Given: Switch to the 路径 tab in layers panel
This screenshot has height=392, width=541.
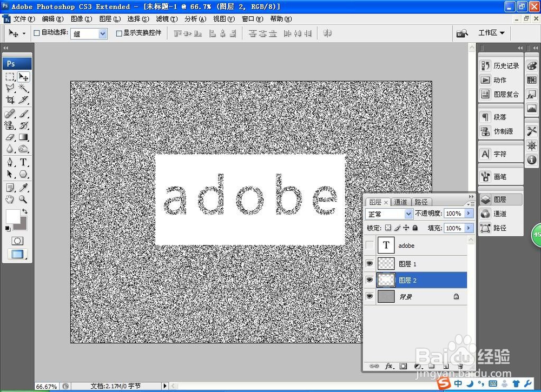Looking at the screenshot, I should coord(421,202).
